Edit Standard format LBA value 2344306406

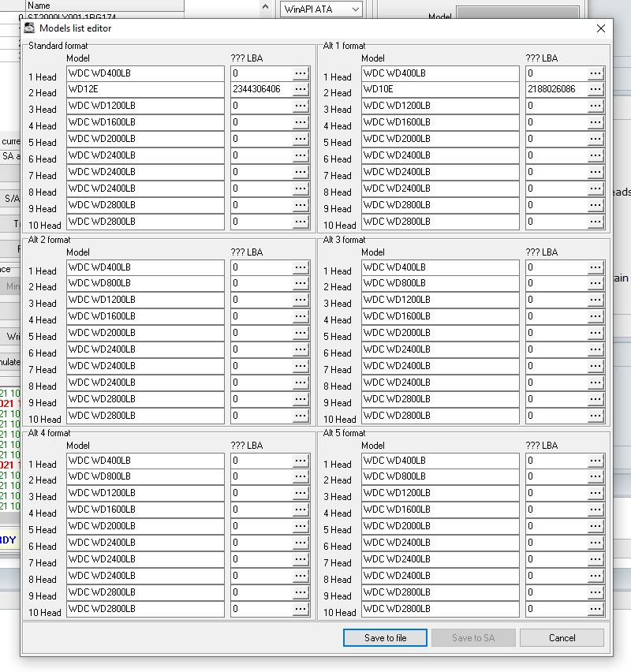click(262, 89)
